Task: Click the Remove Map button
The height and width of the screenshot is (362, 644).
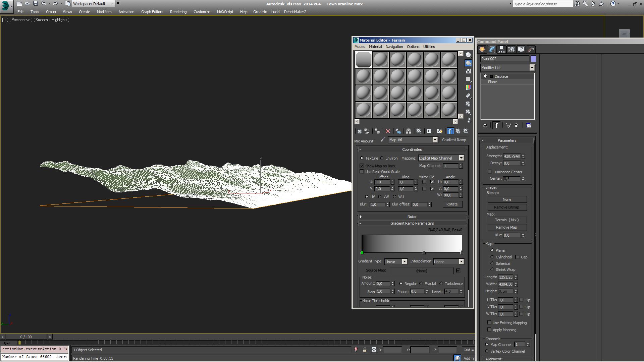Action: pos(506,227)
